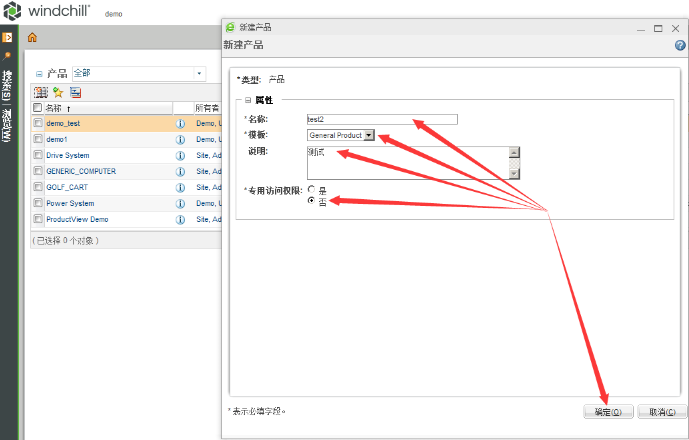Click the first table toolbar grid icon
The height and width of the screenshot is (440, 689).
click(41, 92)
